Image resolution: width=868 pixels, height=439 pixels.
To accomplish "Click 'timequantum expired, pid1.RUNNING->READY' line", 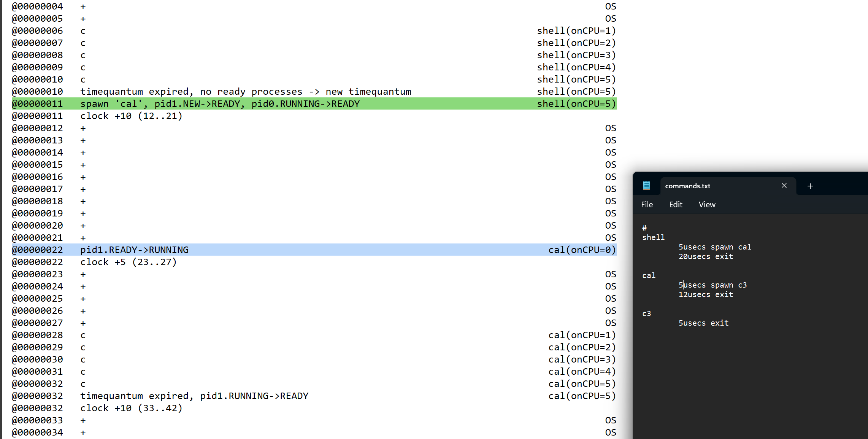I will point(194,396).
